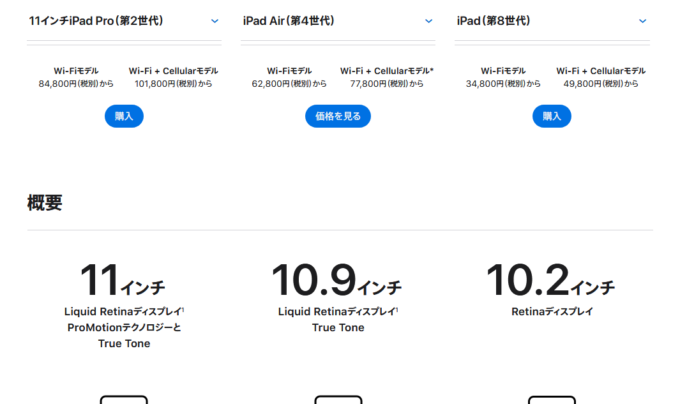Screen dimensions: 680x404
Task: Click the blue chevron beside iPad Air selector
Action: tap(428, 21)
